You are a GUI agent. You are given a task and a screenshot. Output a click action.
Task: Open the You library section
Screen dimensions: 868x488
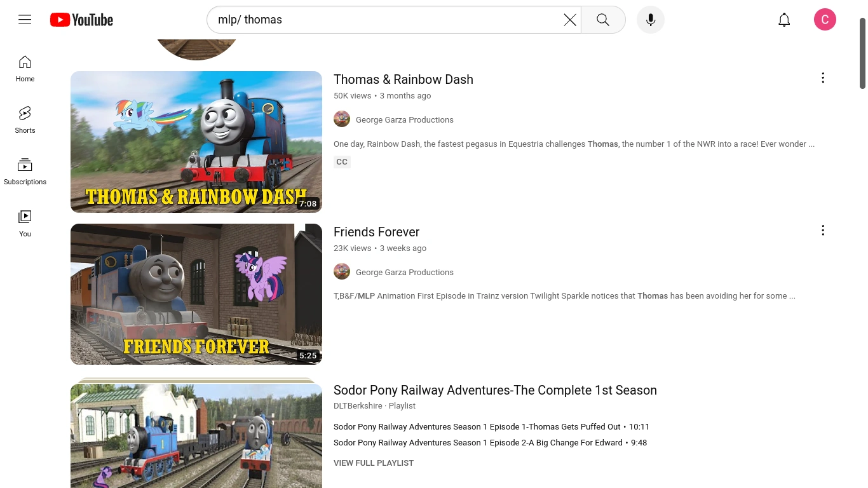point(25,222)
